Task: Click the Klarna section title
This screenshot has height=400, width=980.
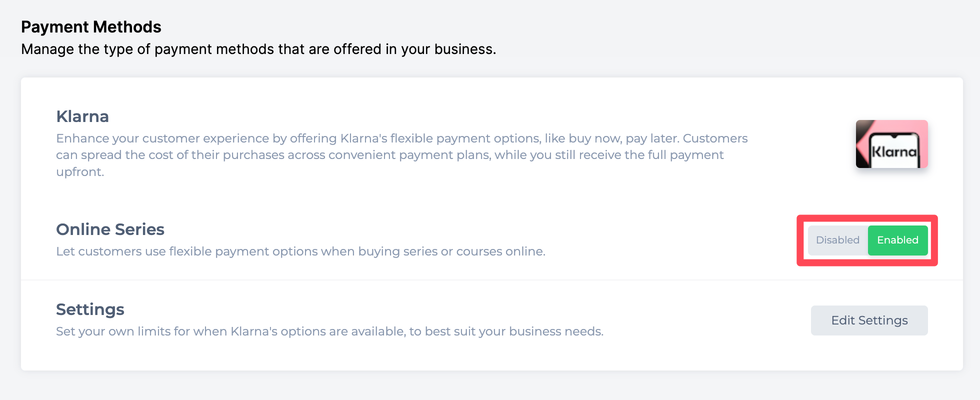Action: [x=82, y=116]
